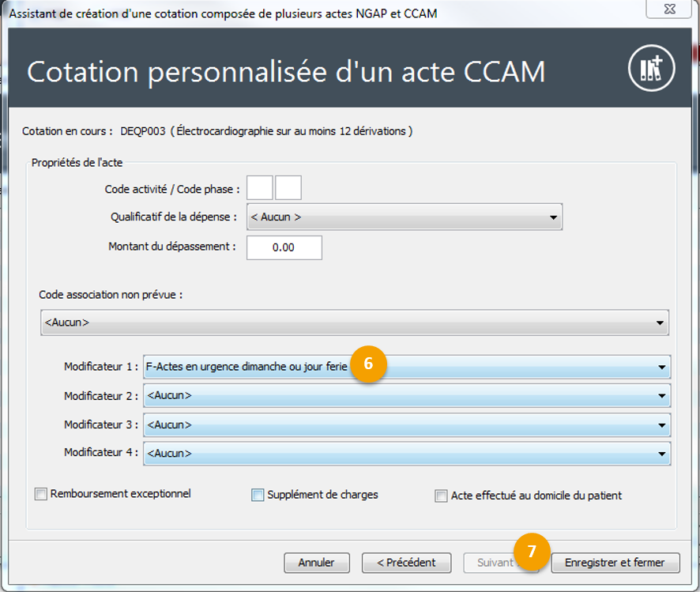Viewport: 700px width, 592px height.
Task: Focus the Montant du dépassement field
Action: tap(284, 247)
